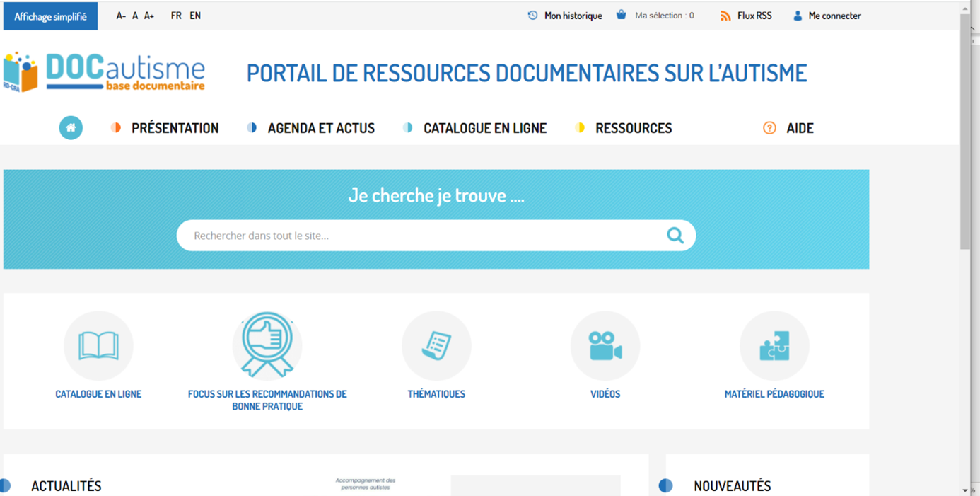Switch site language to FR
Viewport: 980px width, 496px height.
click(x=176, y=16)
